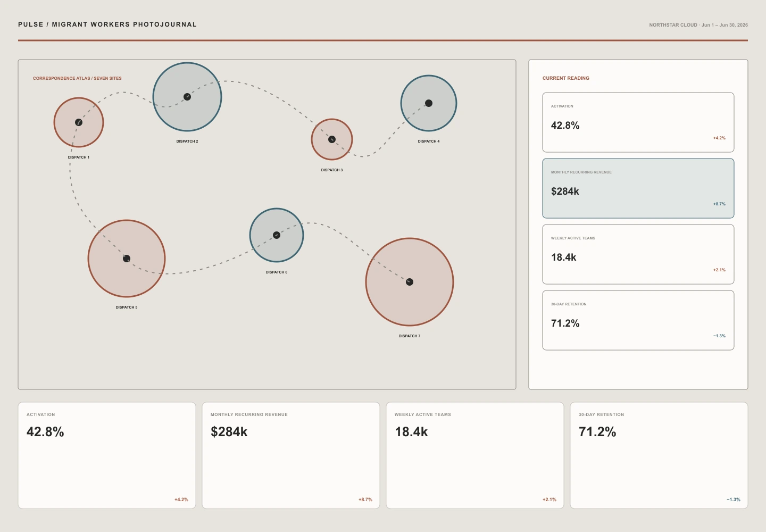Viewport: 766px width, 532px height.
Task: Click the "$284k" value in Current Reading panel
Action: [565, 192]
